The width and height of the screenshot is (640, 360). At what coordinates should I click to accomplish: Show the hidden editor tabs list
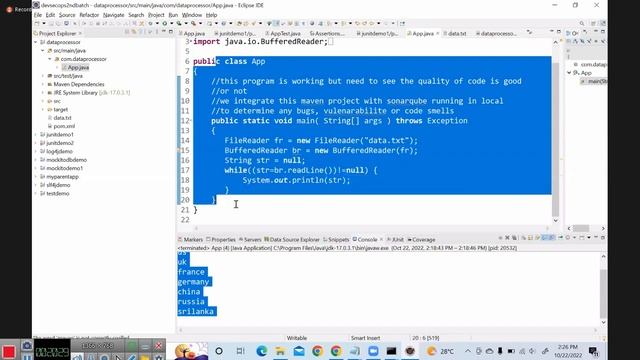[x=529, y=32]
